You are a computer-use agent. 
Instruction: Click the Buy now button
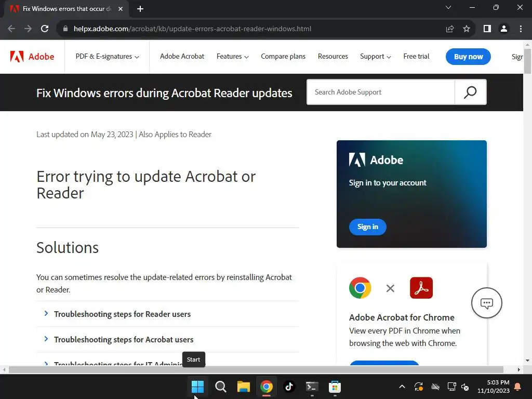468,57
